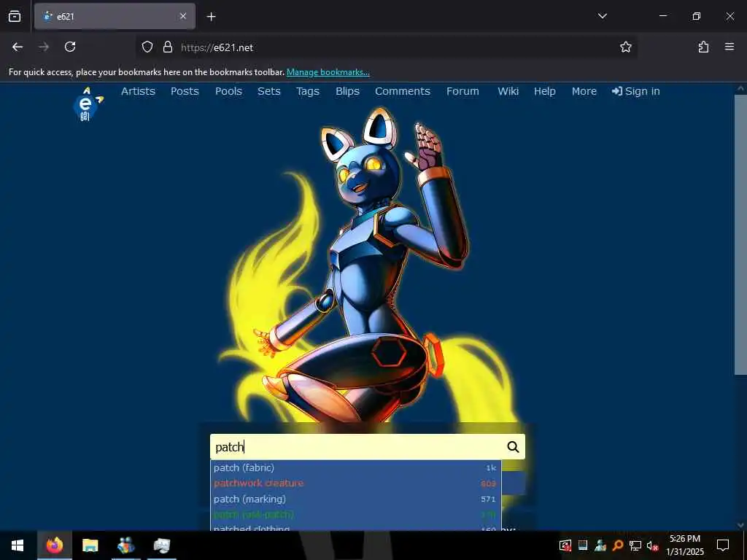Click the user figure tray icon
This screenshot has width=747, height=560.
(600, 545)
